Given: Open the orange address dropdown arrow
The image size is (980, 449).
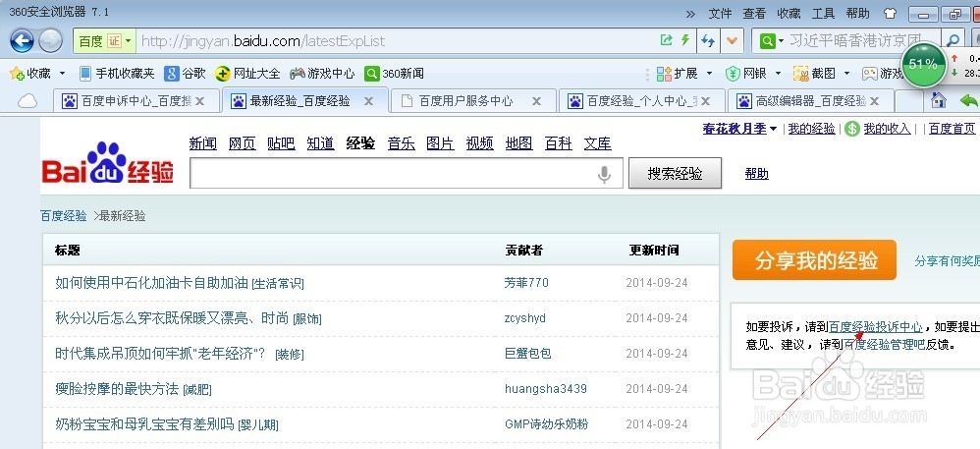Looking at the screenshot, I should [732, 41].
